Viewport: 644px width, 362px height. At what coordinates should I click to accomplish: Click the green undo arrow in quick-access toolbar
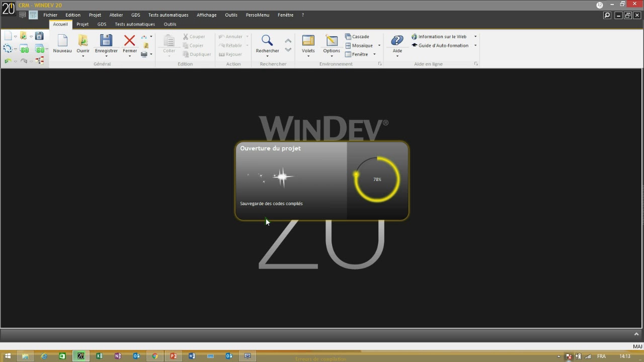tap(8, 61)
